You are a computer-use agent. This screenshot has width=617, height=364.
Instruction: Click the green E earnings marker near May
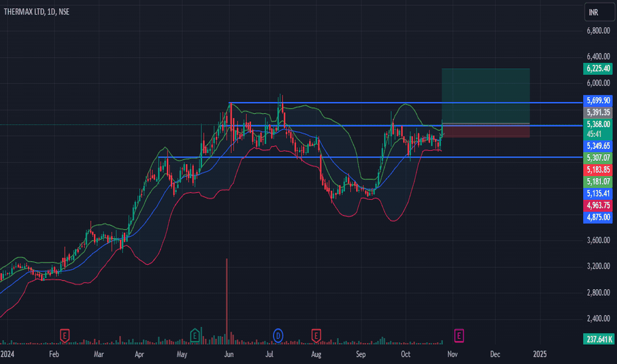tap(195, 336)
